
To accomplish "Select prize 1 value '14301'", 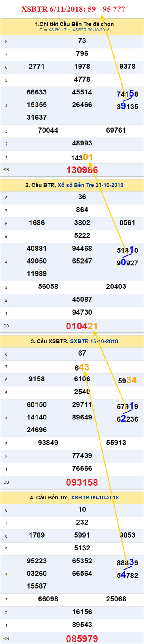I will [82, 157].
